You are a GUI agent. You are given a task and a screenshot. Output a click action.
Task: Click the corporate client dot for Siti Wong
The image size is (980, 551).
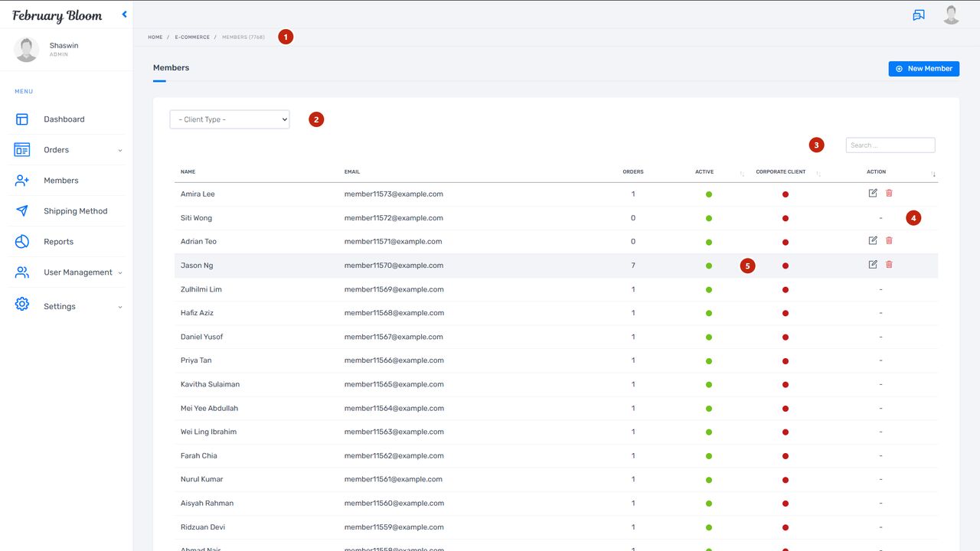coord(786,218)
